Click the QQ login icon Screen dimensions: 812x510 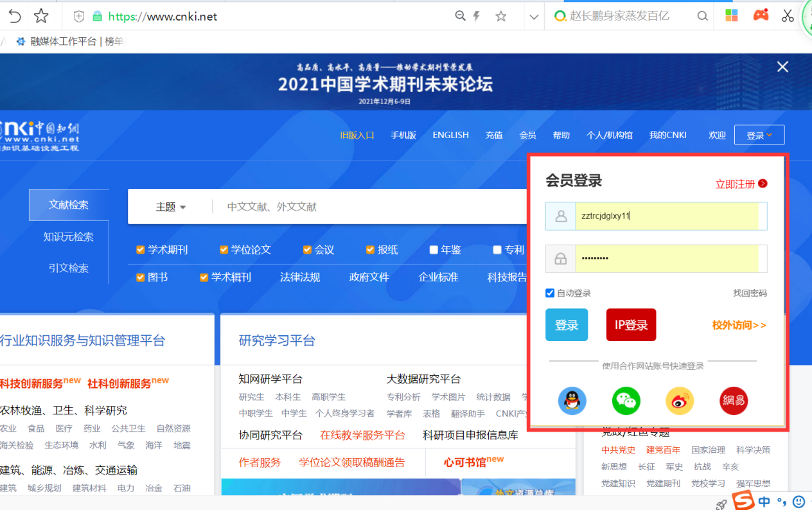(x=572, y=401)
